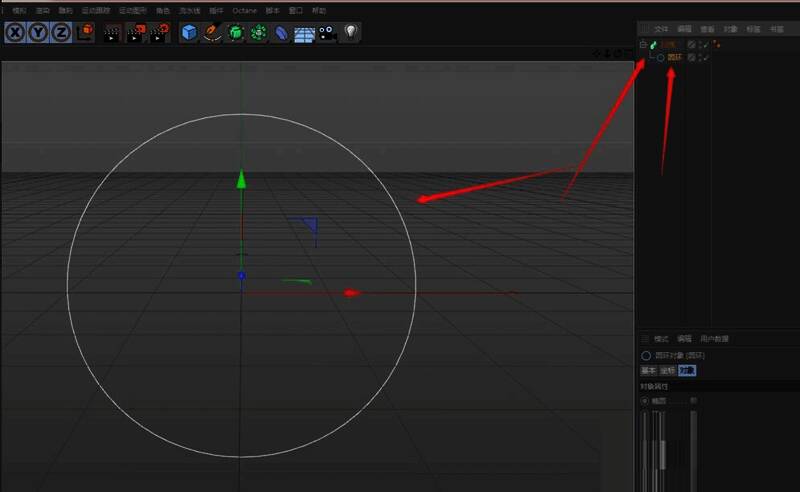Click the deformer icon in toolbar
The image size is (800, 492).
coord(282,33)
